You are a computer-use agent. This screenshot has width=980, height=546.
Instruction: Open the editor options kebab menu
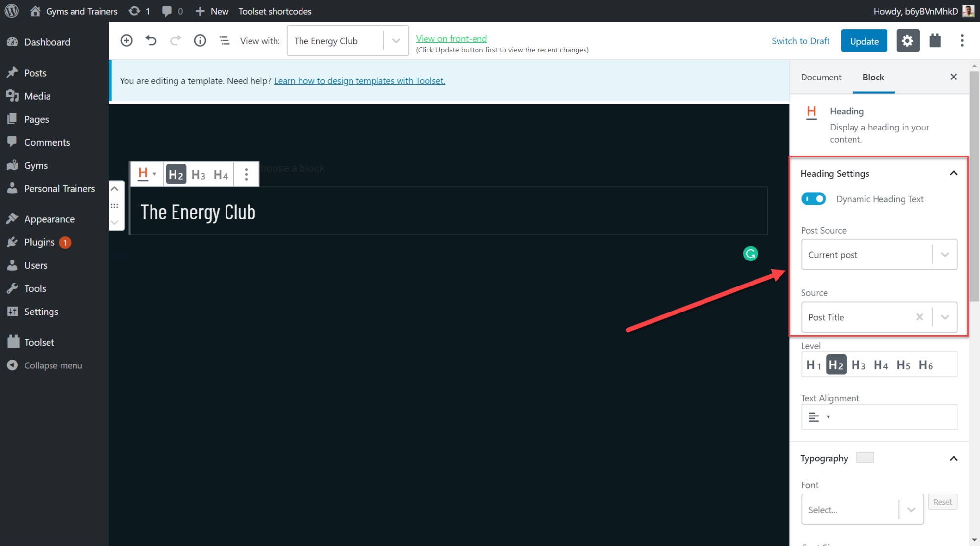coord(962,40)
